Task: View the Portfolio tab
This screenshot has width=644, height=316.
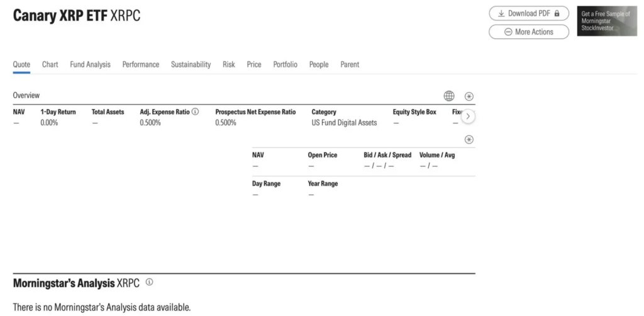Action: (x=286, y=64)
